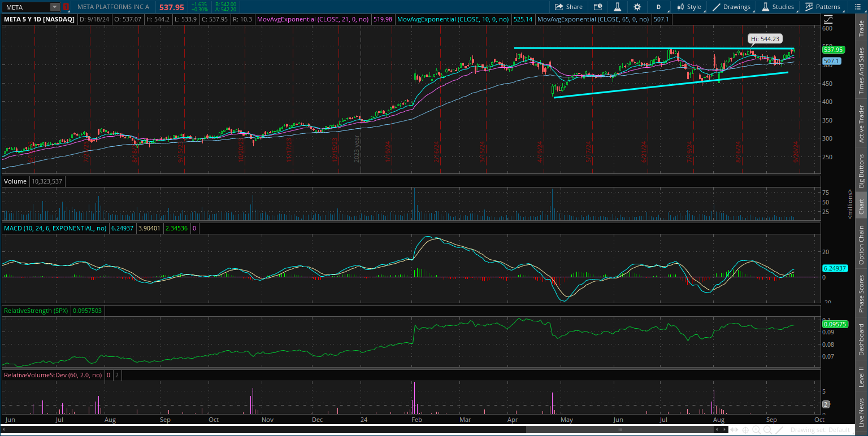Open the META symbol dropdown arrow
The height and width of the screenshot is (436, 868).
tap(55, 7)
